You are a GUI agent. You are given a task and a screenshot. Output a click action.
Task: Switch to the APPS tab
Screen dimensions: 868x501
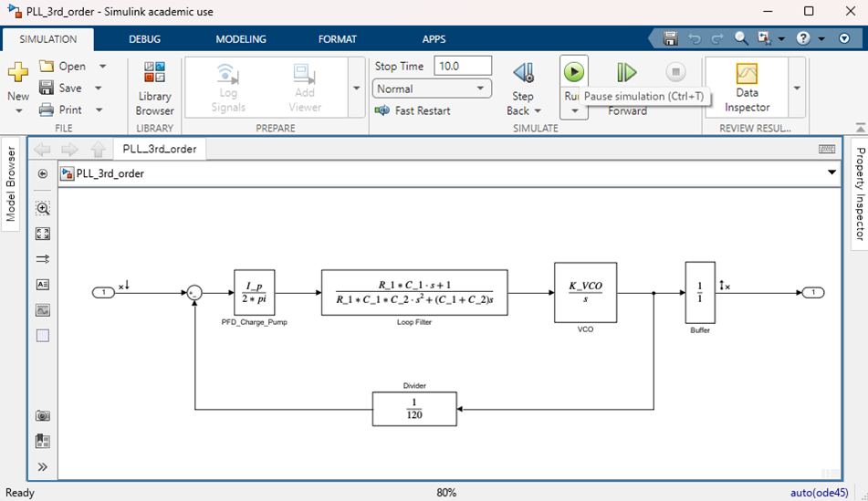434,39
